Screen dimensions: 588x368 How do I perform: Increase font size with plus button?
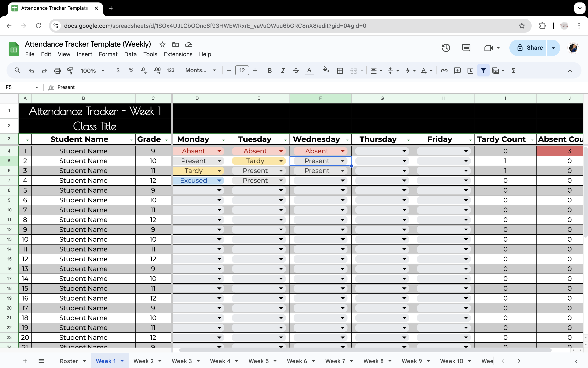tap(255, 71)
